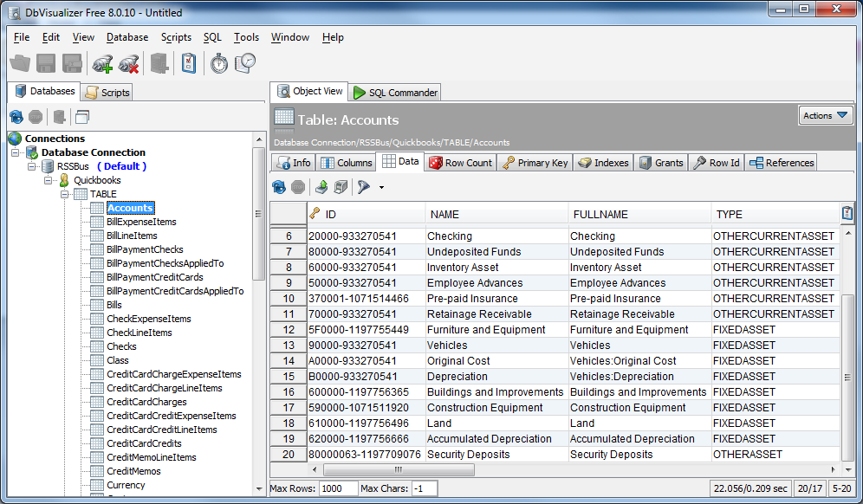Viewport: 863px width, 504px height.
Task: Open the File menu
Action: tap(22, 37)
